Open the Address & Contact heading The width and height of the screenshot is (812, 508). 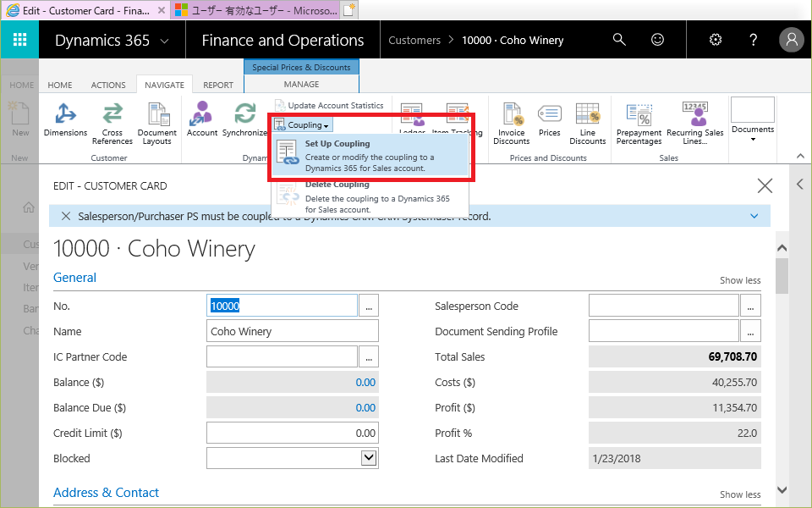107,493
